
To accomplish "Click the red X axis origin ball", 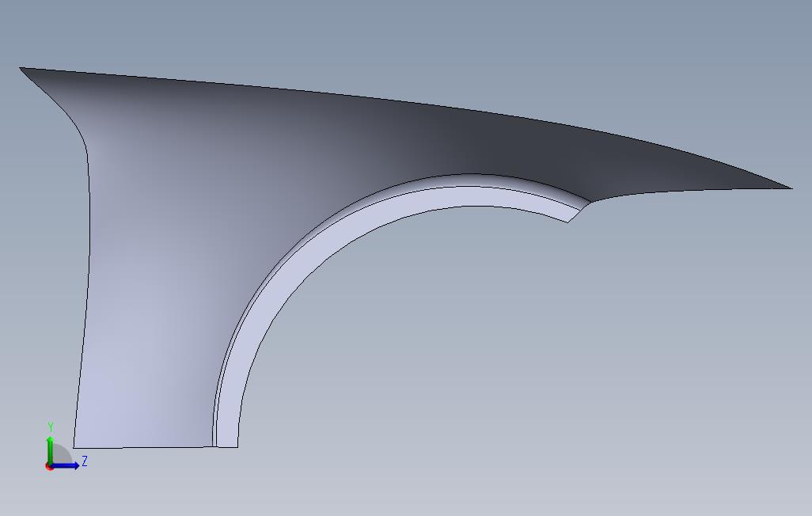I will click(49, 467).
